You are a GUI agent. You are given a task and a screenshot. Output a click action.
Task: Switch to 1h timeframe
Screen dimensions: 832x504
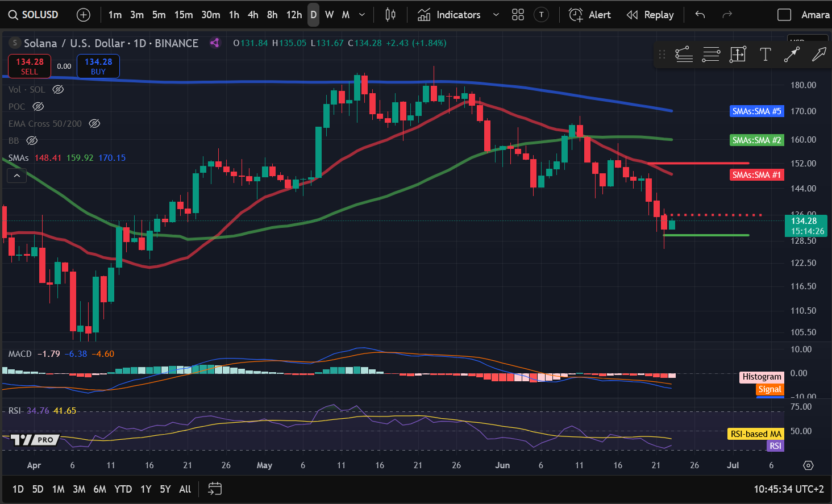(x=234, y=15)
